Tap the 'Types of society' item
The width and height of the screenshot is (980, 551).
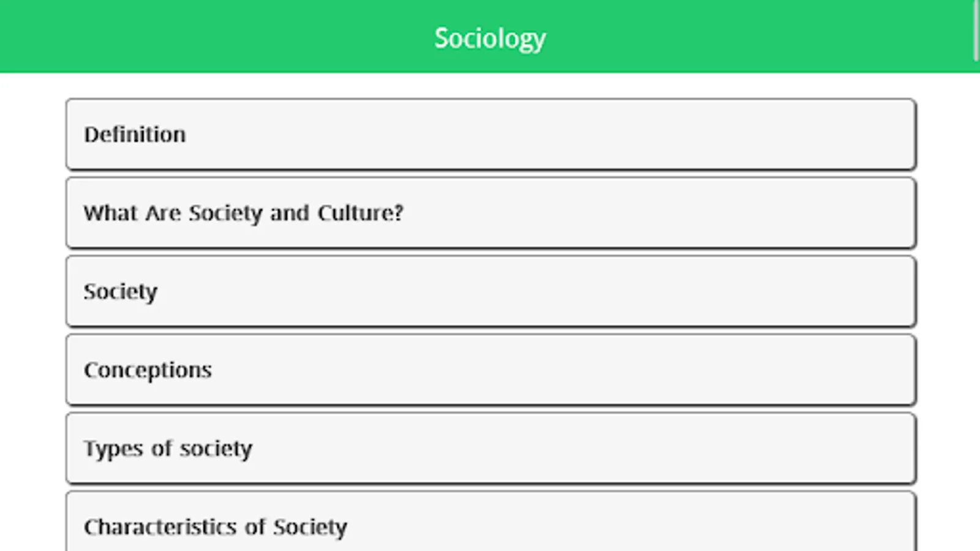(x=491, y=448)
